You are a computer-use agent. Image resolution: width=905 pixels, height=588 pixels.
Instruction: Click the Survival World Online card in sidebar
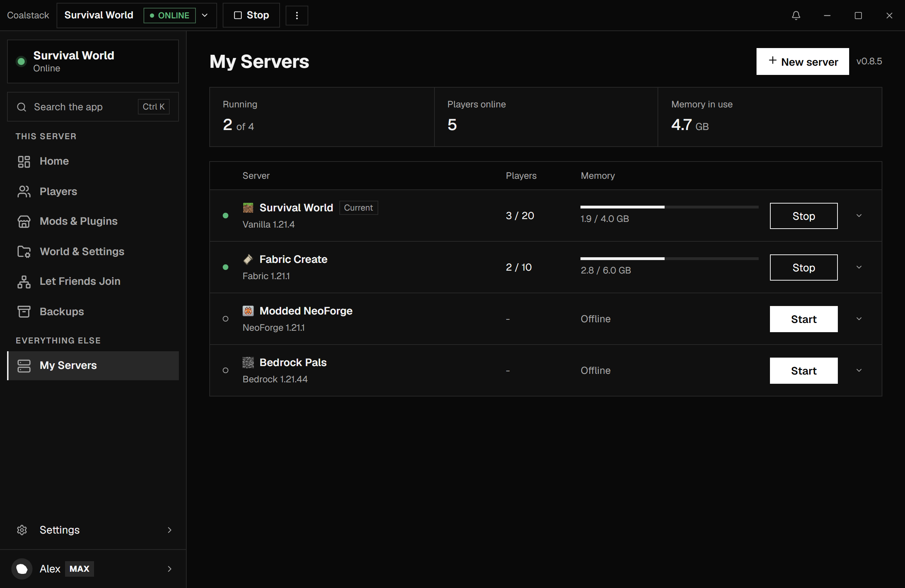(93, 61)
